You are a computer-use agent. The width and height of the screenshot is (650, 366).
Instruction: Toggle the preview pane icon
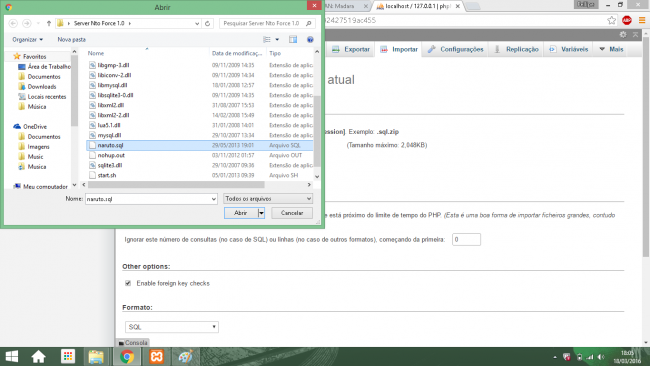coord(293,39)
